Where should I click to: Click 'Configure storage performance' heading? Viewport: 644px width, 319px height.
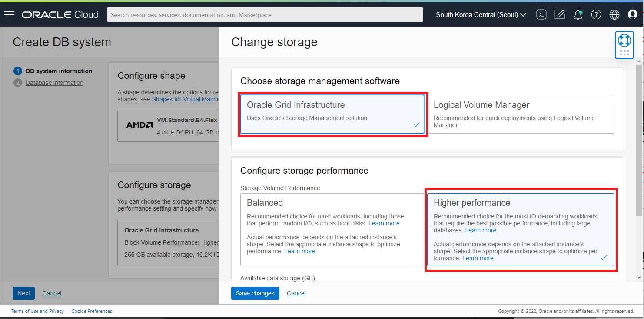(x=304, y=171)
